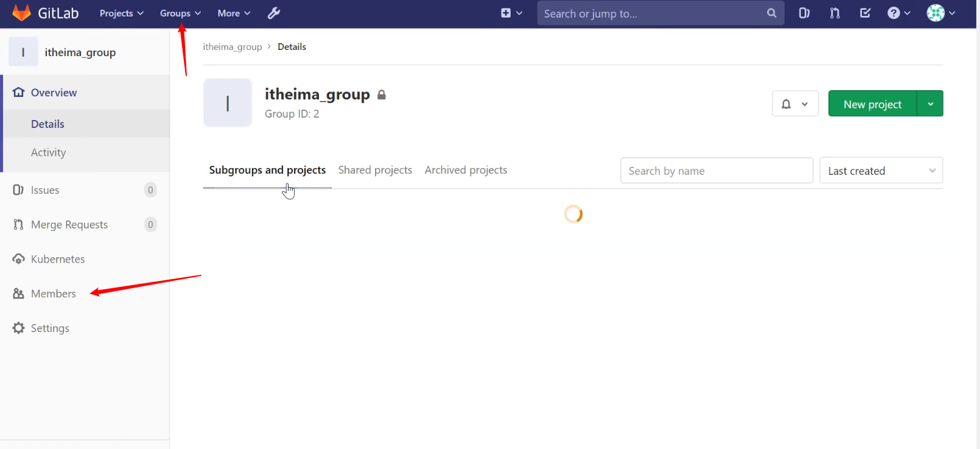Expand the Last created sort dropdown
The width and height of the screenshot is (980, 449).
[881, 171]
